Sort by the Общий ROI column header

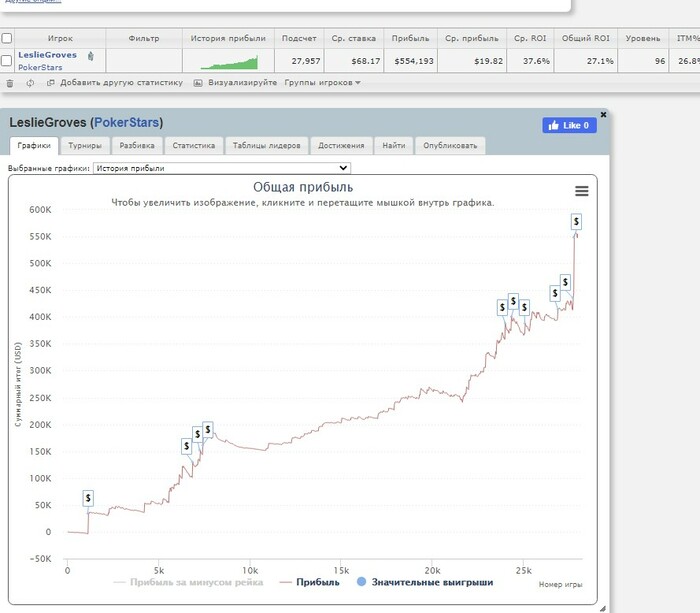(586, 38)
